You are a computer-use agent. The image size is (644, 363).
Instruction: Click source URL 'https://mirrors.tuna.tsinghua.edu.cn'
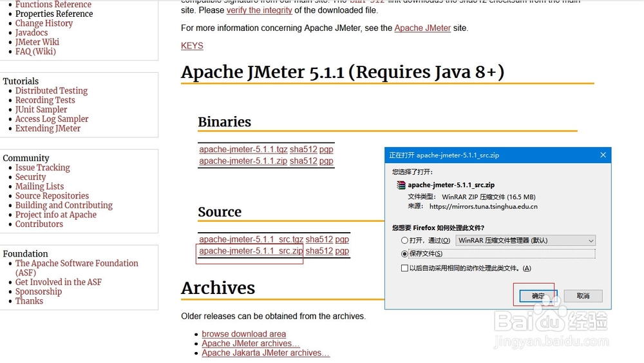pos(484,206)
